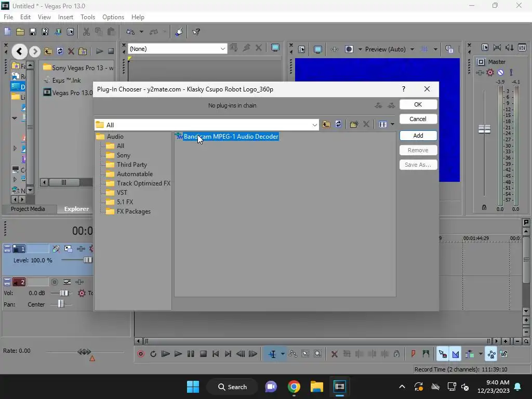Open the File menu
This screenshot has height=399, width=532.
click(x=8, y=17)
